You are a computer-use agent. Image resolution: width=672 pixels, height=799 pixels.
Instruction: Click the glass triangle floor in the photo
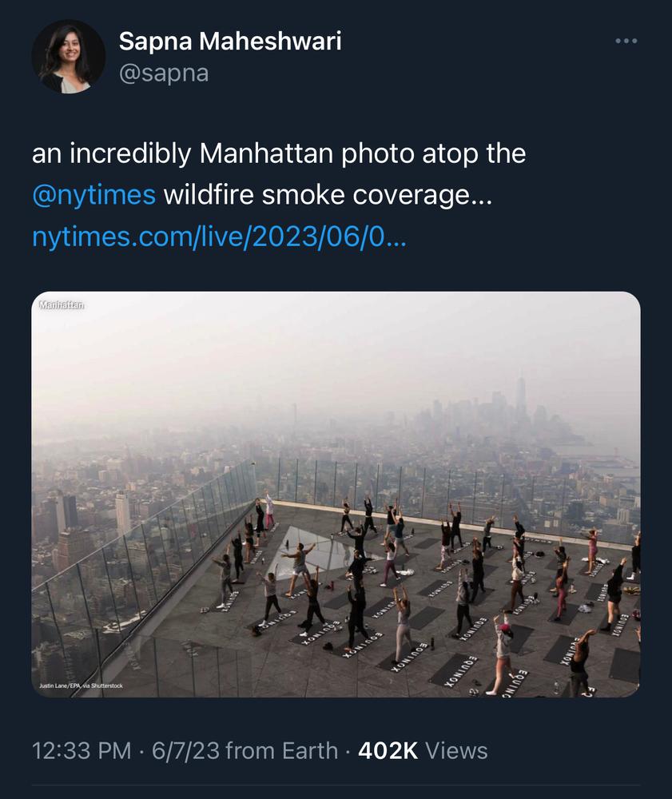pyautogui.click(x=312, y=547)
